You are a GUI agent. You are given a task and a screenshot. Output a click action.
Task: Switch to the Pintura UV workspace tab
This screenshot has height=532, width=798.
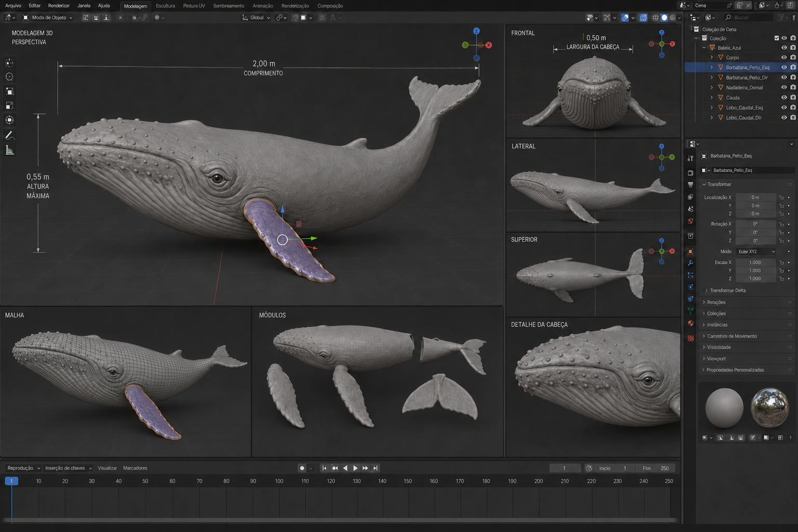[x=194, y=6]
